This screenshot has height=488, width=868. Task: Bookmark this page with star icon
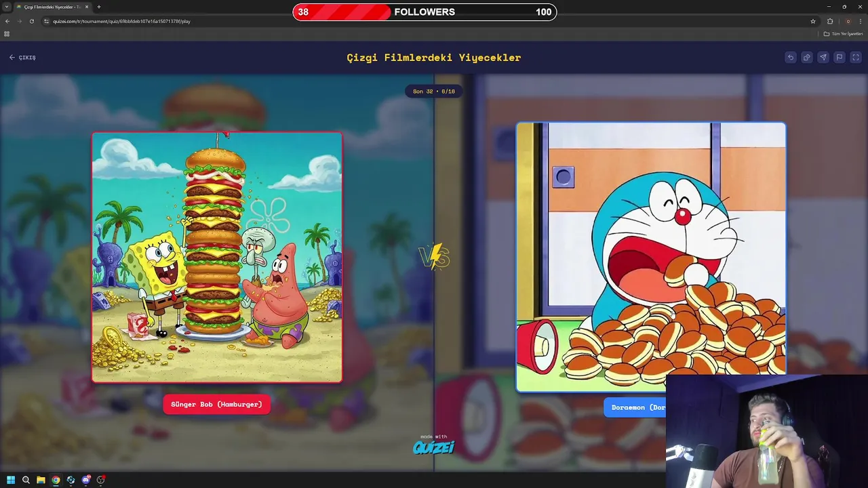[813, 21]
